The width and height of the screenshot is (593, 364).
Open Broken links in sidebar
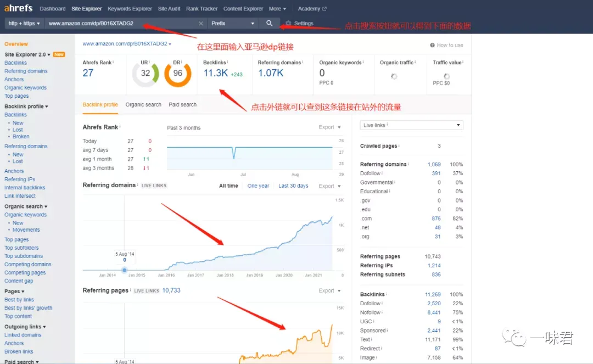[x=19, y=352]
